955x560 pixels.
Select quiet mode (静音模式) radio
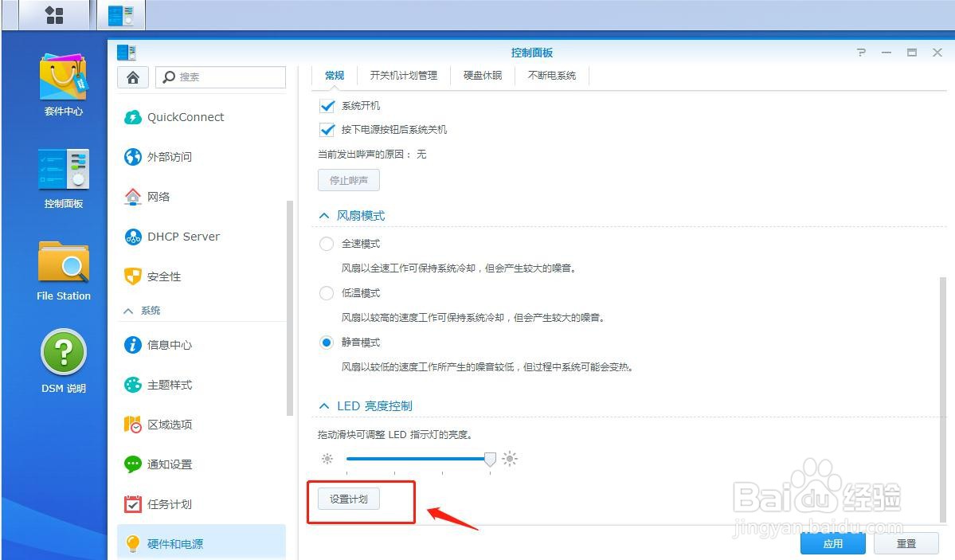[327, 343]
